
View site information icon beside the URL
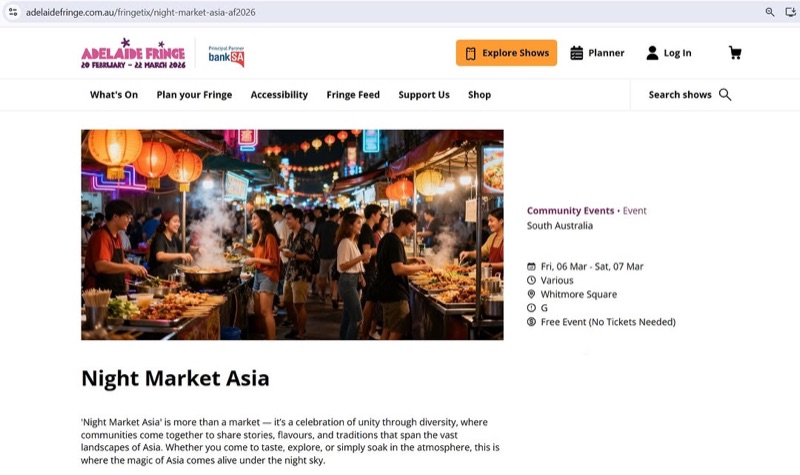click(12, 11)
